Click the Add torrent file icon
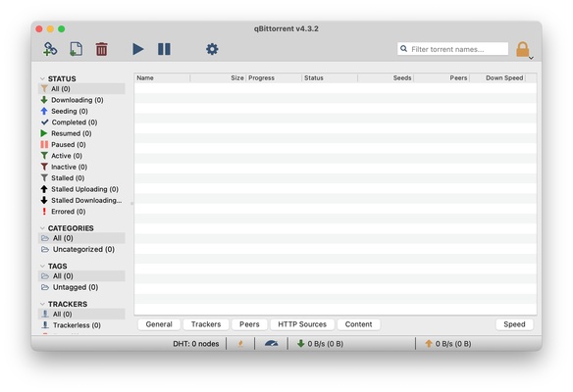This screenshot has width=573, height=392. pyautogui.click(x=76, y=49)
